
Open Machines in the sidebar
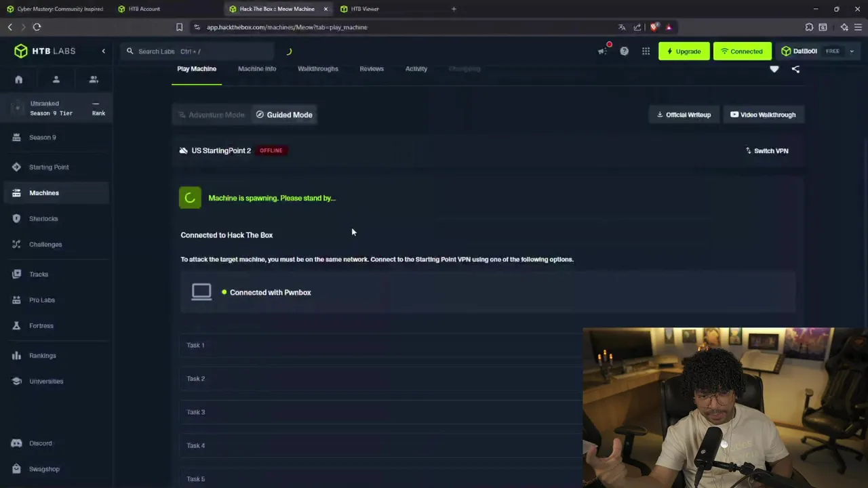coord(56,192)
